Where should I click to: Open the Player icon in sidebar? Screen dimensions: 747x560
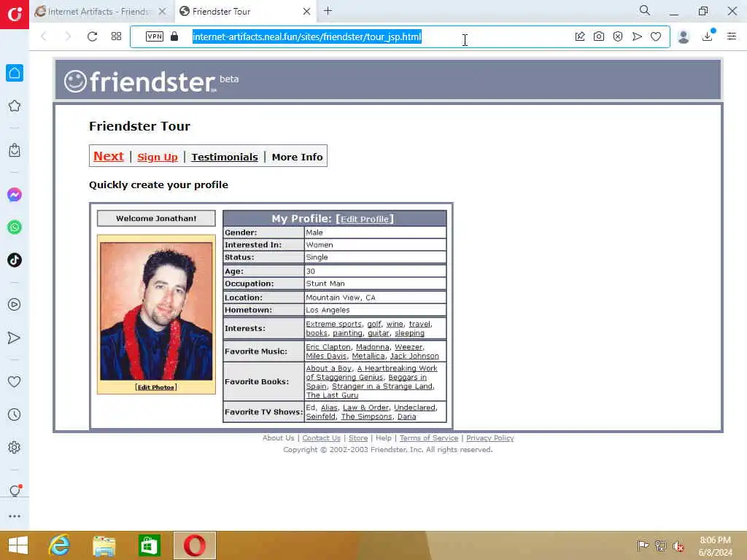coord(15,304)
